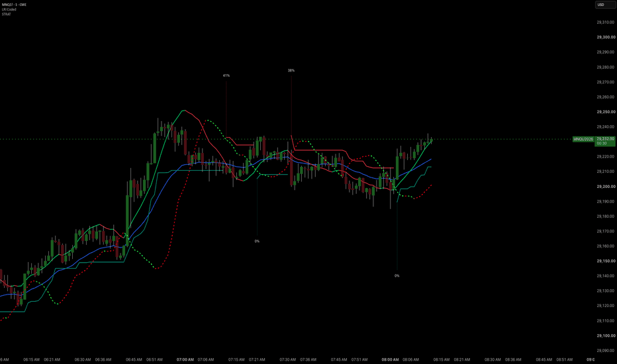Click the 29,300.00 price axis label

[x=606, y=37]
